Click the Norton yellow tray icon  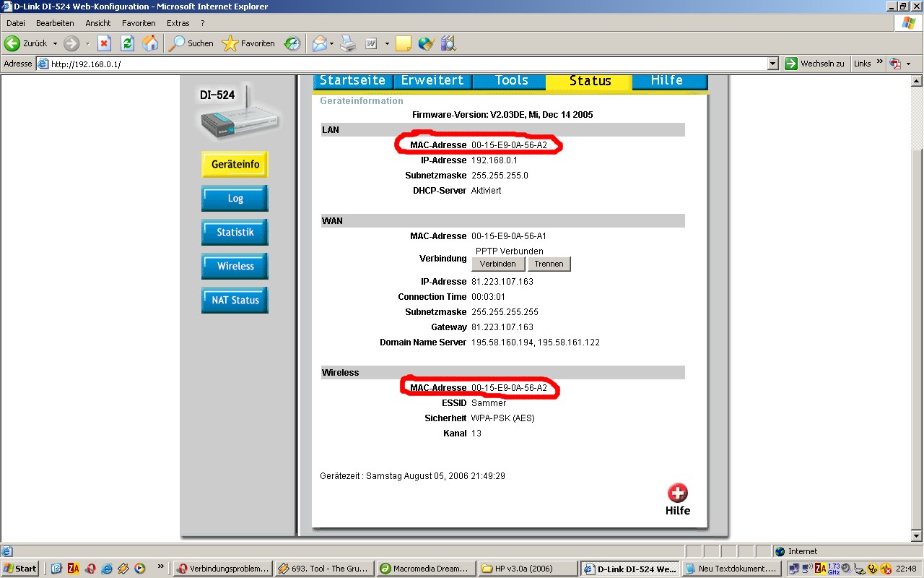[x=872, y=569]
